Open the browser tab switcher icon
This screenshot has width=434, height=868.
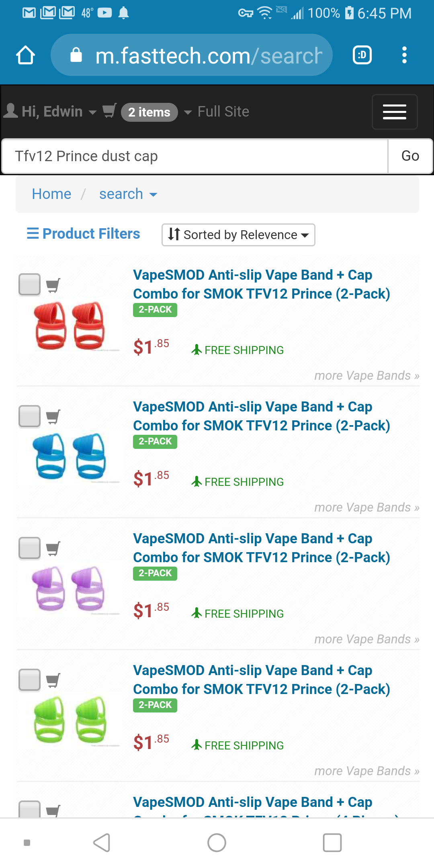click(362, 55)
